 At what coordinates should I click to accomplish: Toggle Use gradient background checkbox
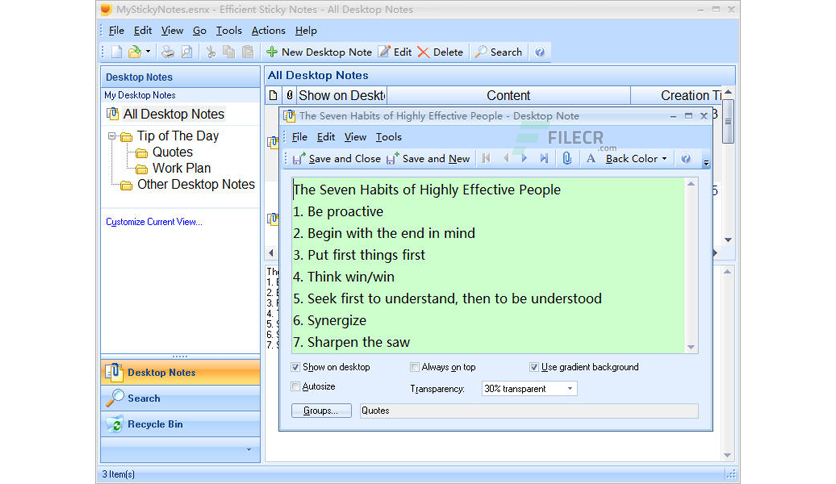pos(534,367)
